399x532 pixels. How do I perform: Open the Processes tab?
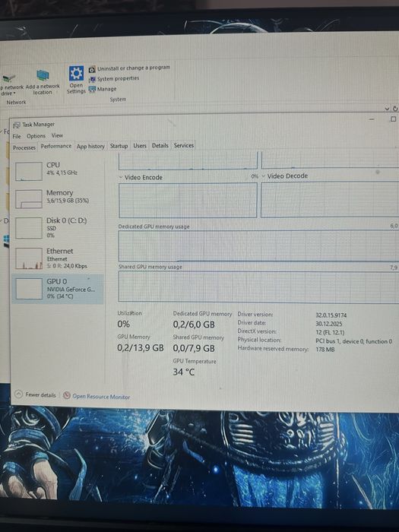click(x=24, y=147)
